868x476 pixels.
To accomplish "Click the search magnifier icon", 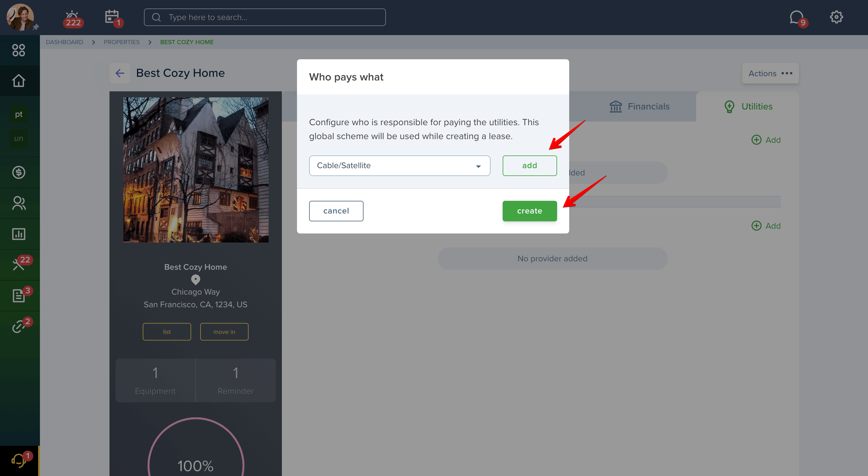I will click(156, 17).
